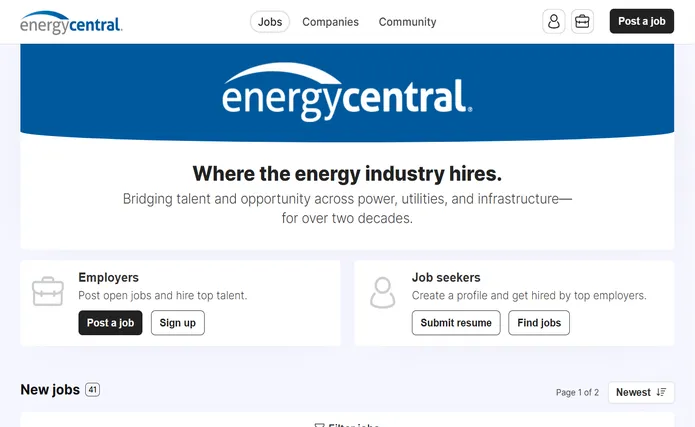Screen dimensions: 695x427
Task: Click the Employers briefcase icon
Action: 48,291
